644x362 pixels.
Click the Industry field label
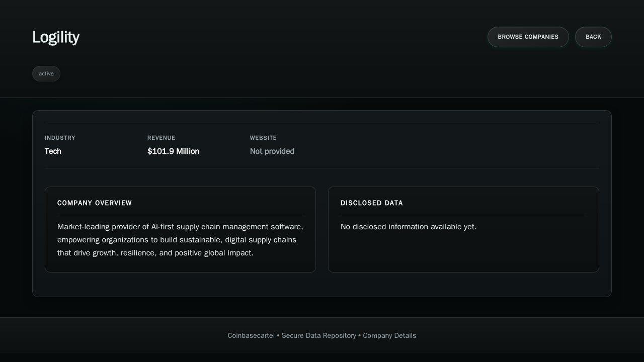pyautogui.click(x=60, y=138)
